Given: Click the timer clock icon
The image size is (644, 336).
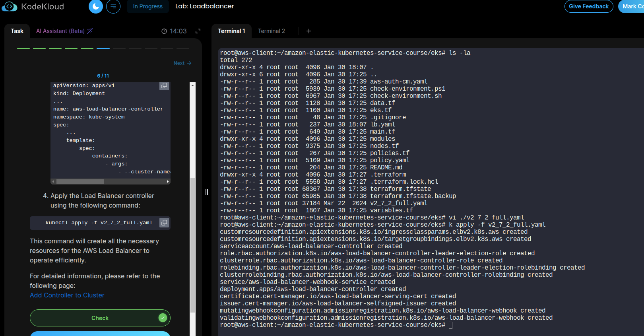Looking at the screenshot, I should (x=164, y=31).
